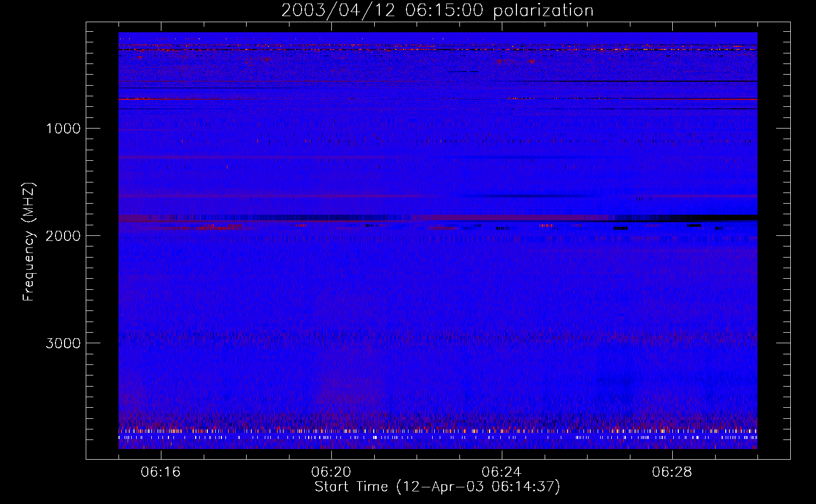This screenshot has width=816, height=504.
Task: Select the 'Start Time (12-Apr-03 06:14:37)' label
Action: pos(437,487)
